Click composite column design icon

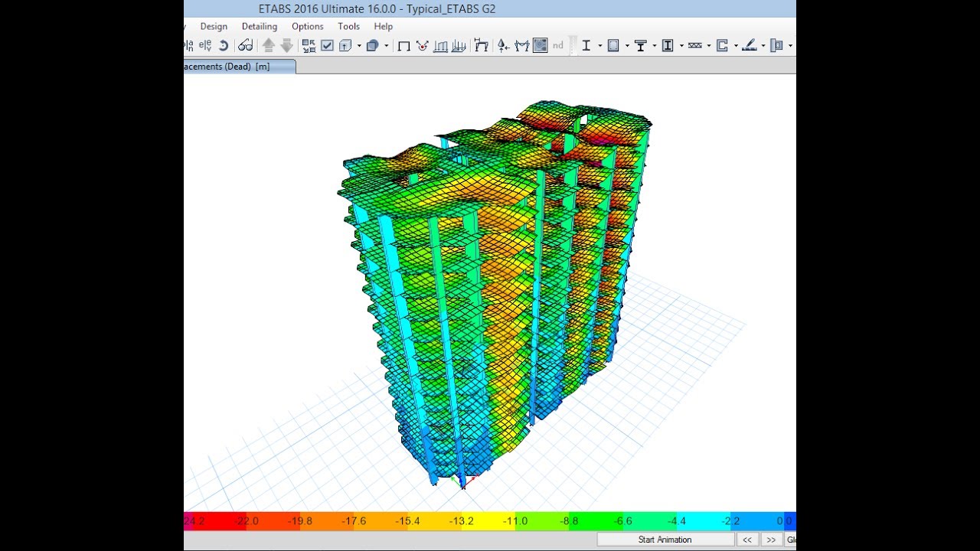pyautogui.click(x=668, y=46)
